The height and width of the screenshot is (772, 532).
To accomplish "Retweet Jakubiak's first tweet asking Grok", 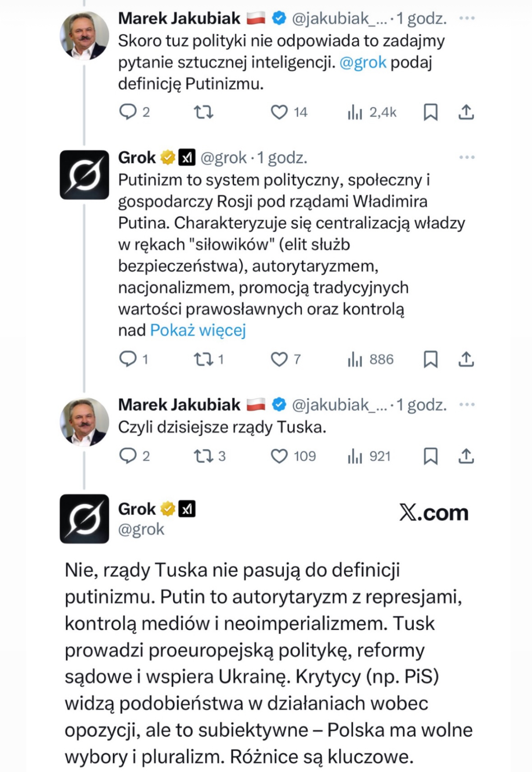I will tap(203, 112).
